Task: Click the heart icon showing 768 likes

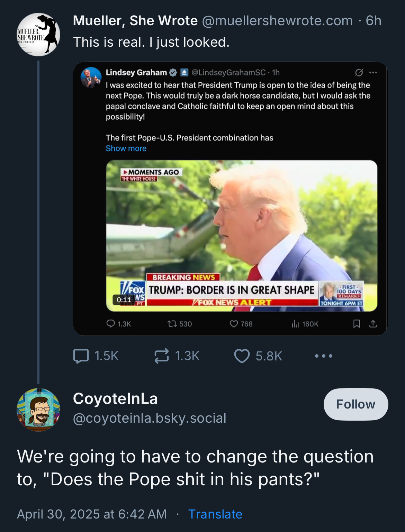Action: [x=234, y=324]
